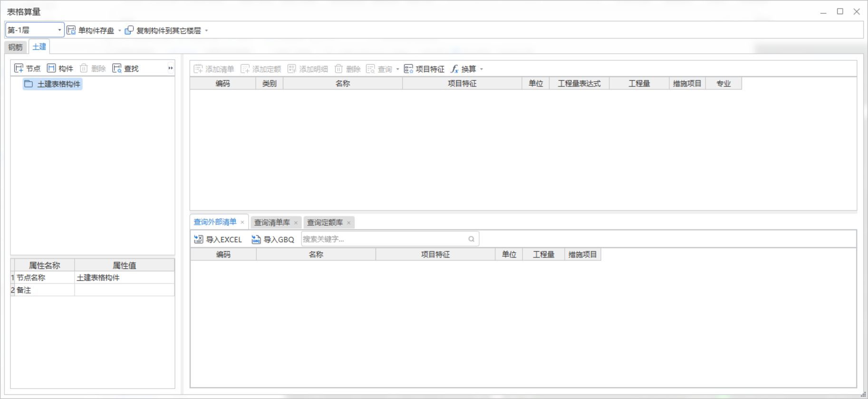Expand the 复制构件到其它楼层 dropdown arrow
This screenshot has height=399, width=868.
(x=206, y=30)
